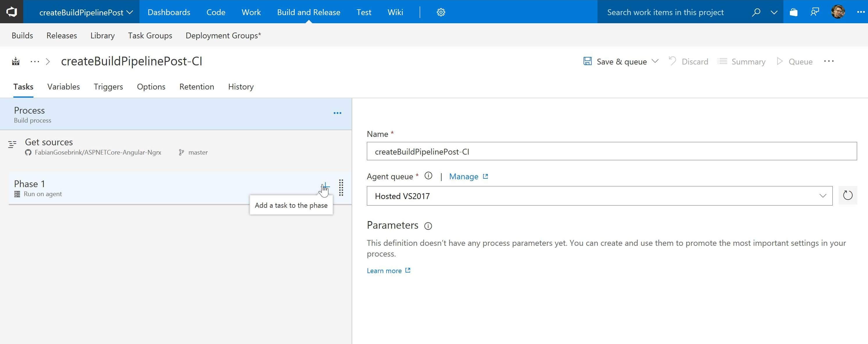
Task: Click the search magnifier icon
Action: pos(756,12)
